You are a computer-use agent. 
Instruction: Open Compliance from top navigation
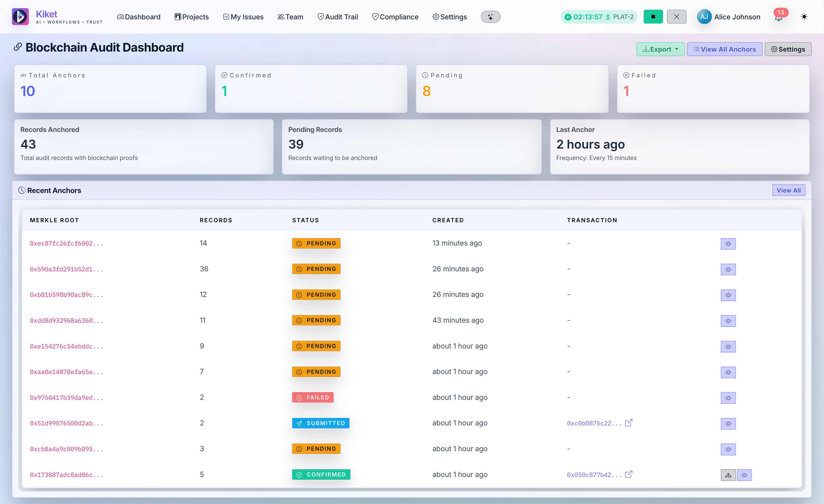[x=395, y=17]
